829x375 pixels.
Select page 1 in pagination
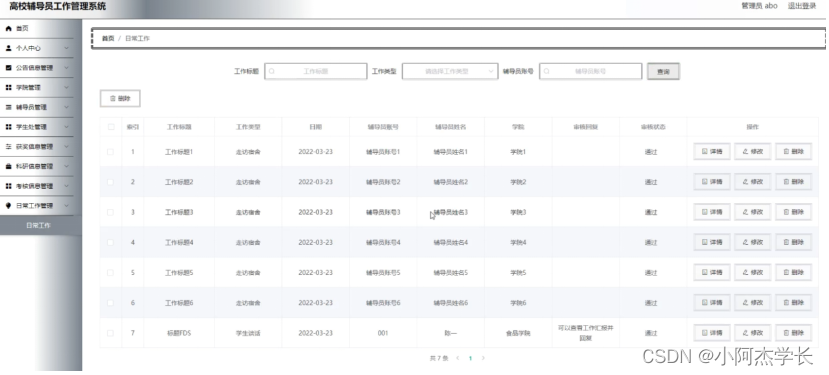[470, 358]
